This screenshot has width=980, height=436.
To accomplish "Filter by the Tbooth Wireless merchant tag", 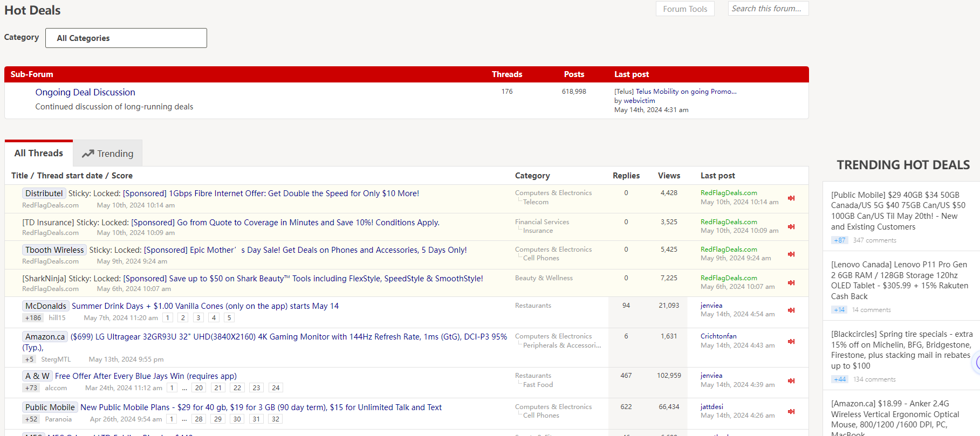I will pyautogui.click(x=54, y=250).
